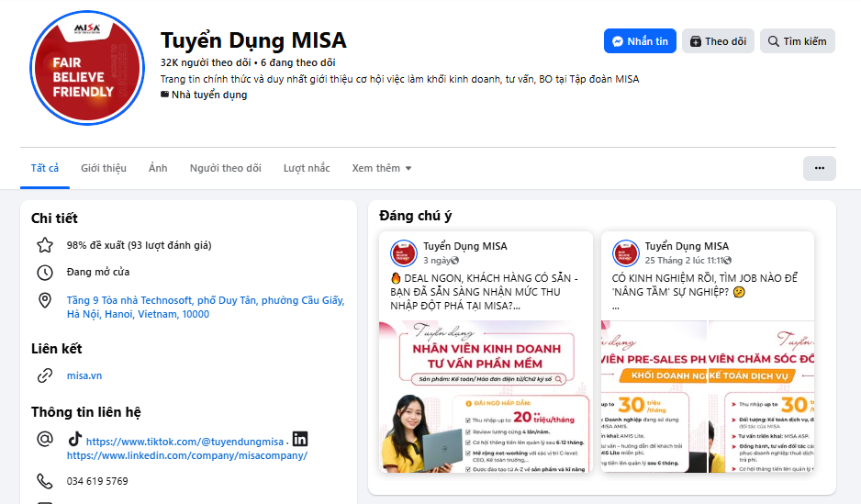Open the 25 Tháng 2 lúc 11:11 timestamp
Image resolution: width=861 pixels, height=504 pixels.
tap(684, 260)
